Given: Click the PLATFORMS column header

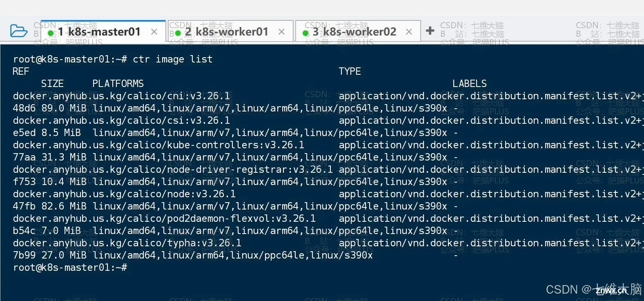Looking at the screenshot, I should point(118,84).
